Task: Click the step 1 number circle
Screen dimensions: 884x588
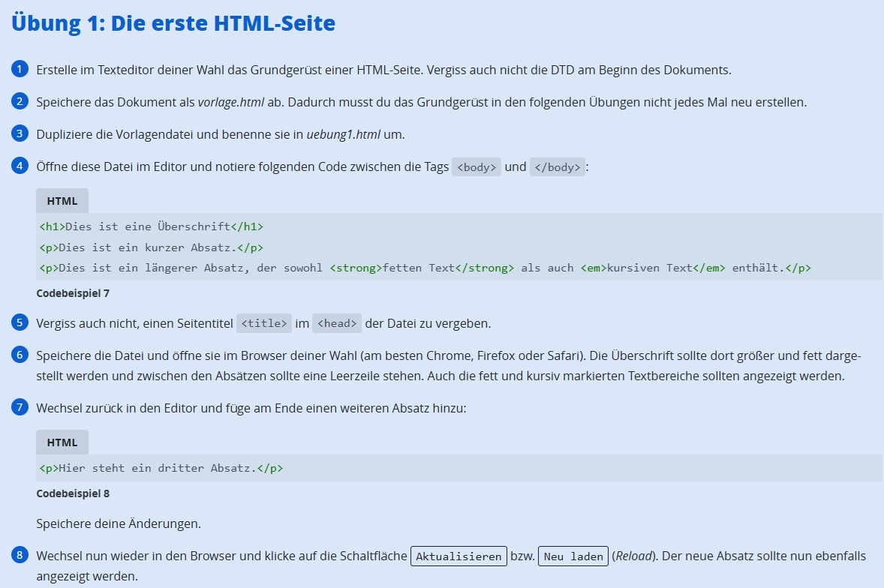Action: coord(20,70)
